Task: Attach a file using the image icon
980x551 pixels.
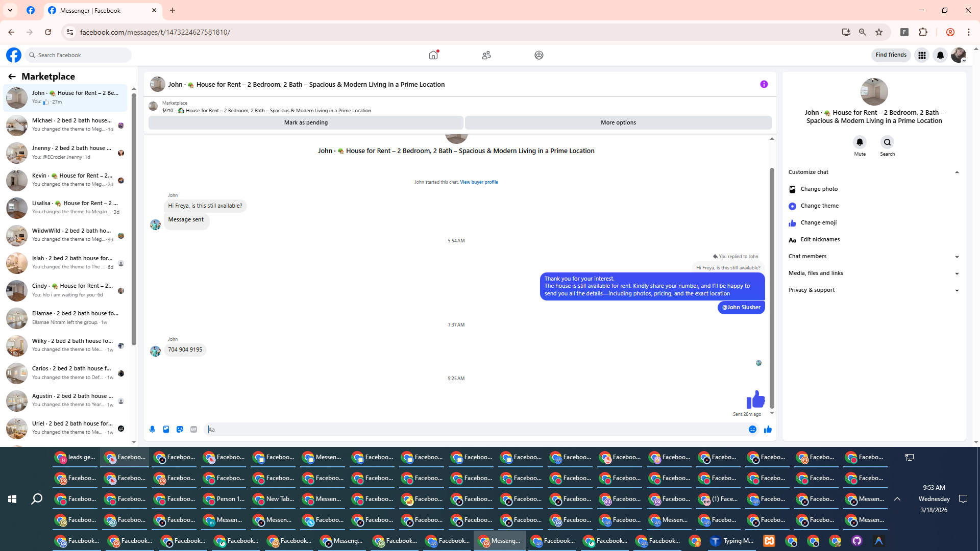Action: click(x=166, y=430)
